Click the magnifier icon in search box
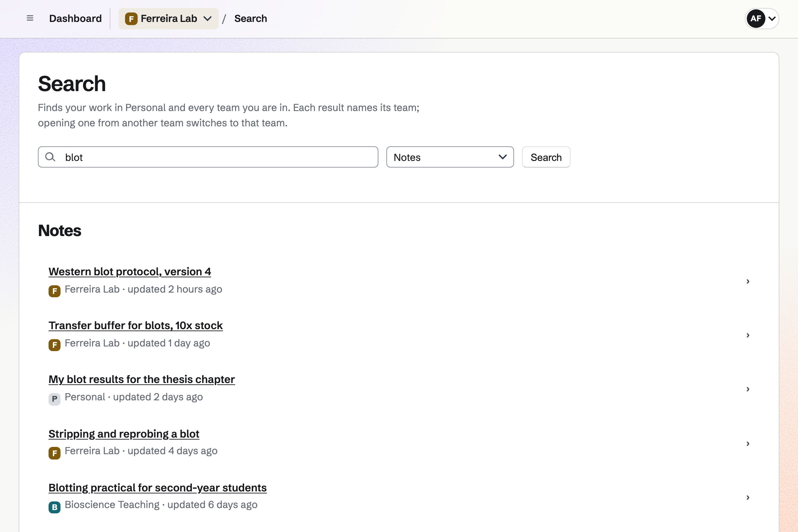Image resolution: width=798 pixels, height=532 pixels. pos(50,157)
